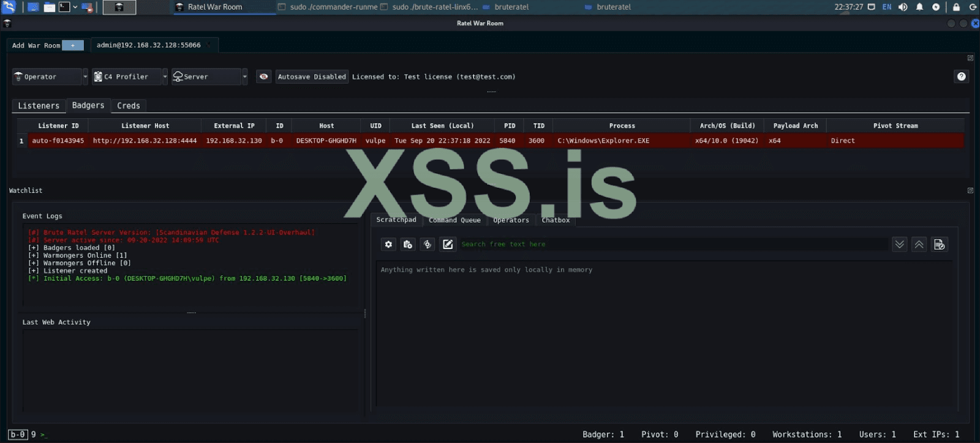
Task: Toggle the Autosave Disabled button
Action: tap(312, 76)
